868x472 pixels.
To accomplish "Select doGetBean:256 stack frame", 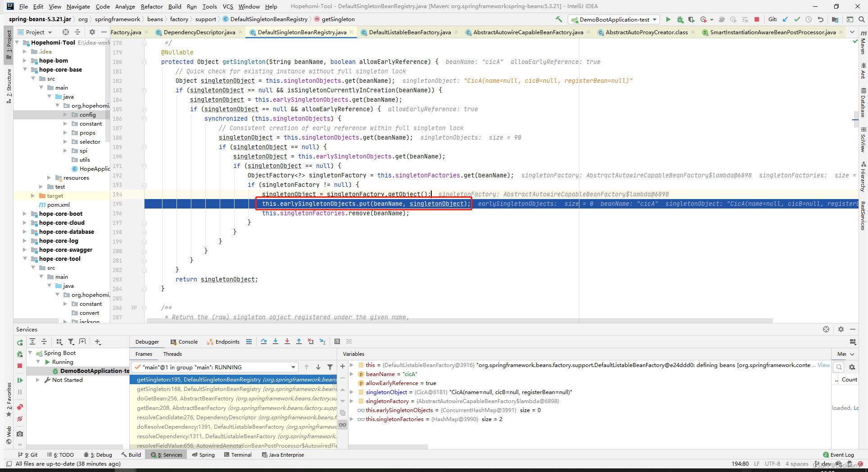I will coord(233,398).
